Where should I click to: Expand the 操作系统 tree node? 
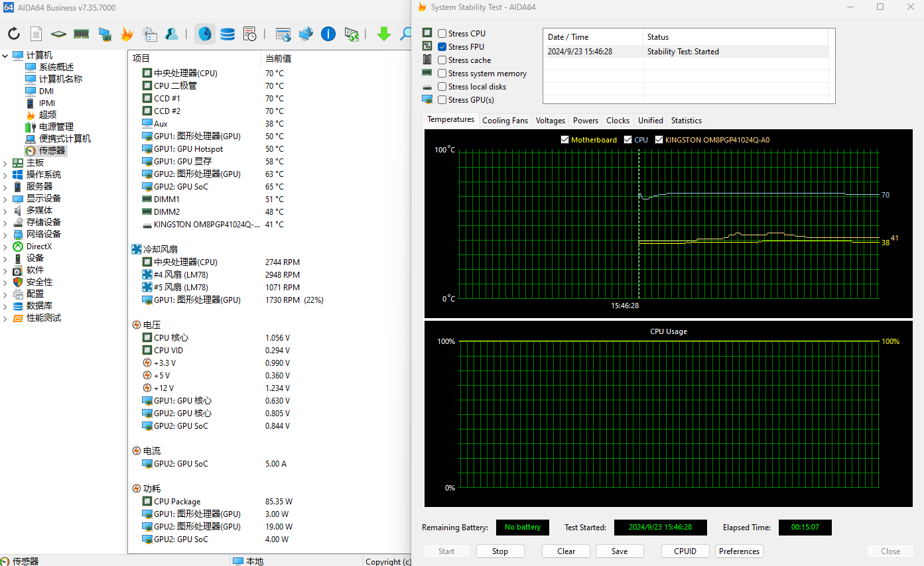5,175
